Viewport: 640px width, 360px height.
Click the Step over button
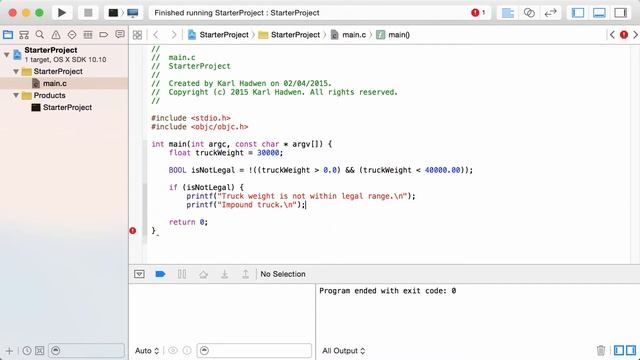(x=203, y=274)
